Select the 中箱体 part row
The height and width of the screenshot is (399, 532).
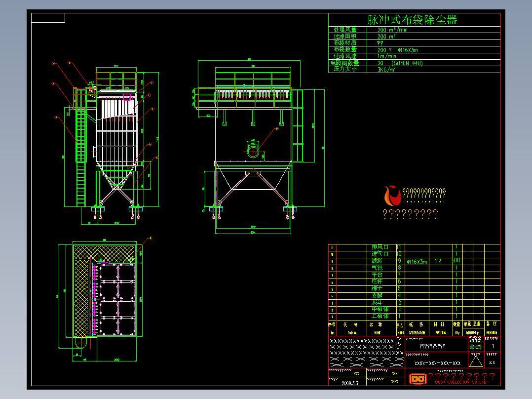pyautogui.click(x=414, y=309)
